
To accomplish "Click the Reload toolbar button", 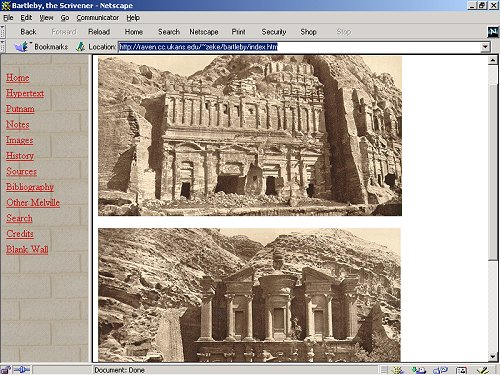I will tap(99, 32).
